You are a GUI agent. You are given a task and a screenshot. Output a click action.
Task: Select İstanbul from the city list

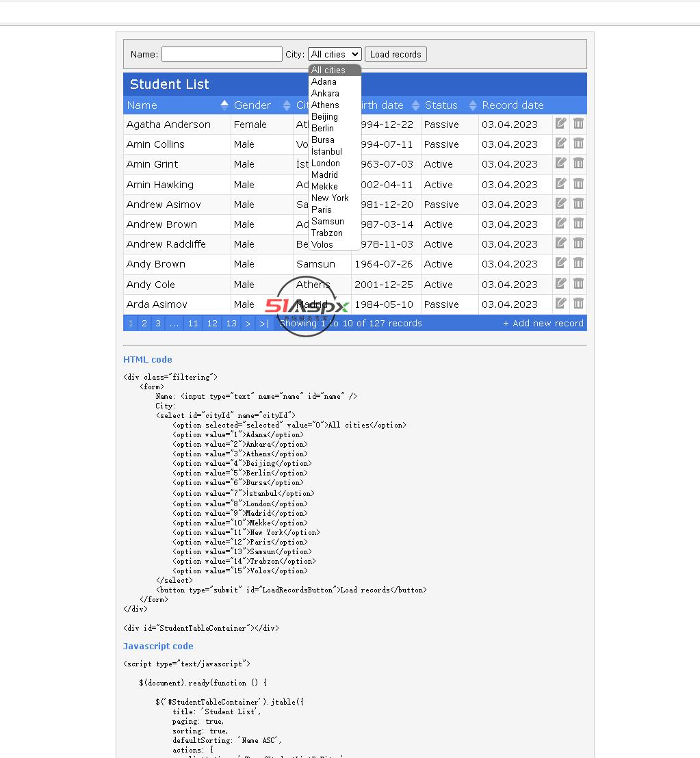[335, 151]
